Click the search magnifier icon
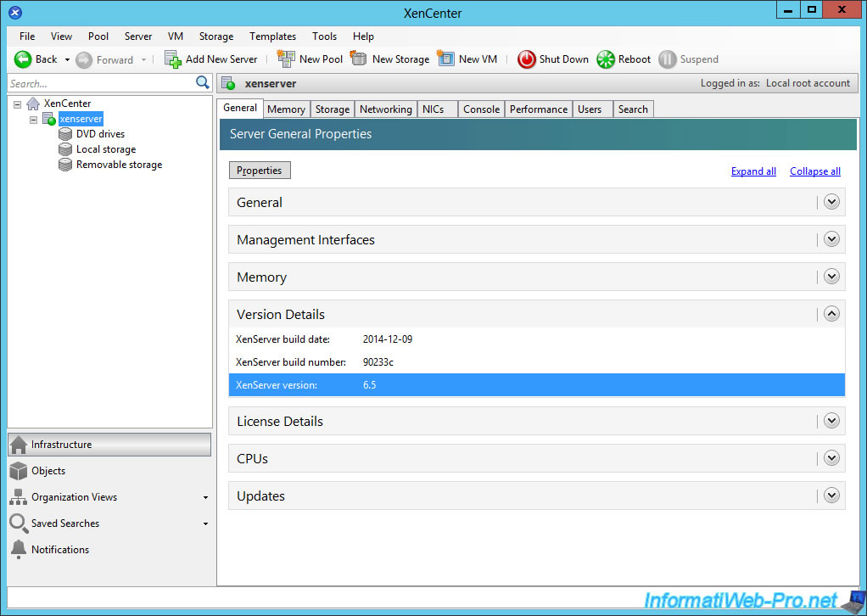 (203, 83)
